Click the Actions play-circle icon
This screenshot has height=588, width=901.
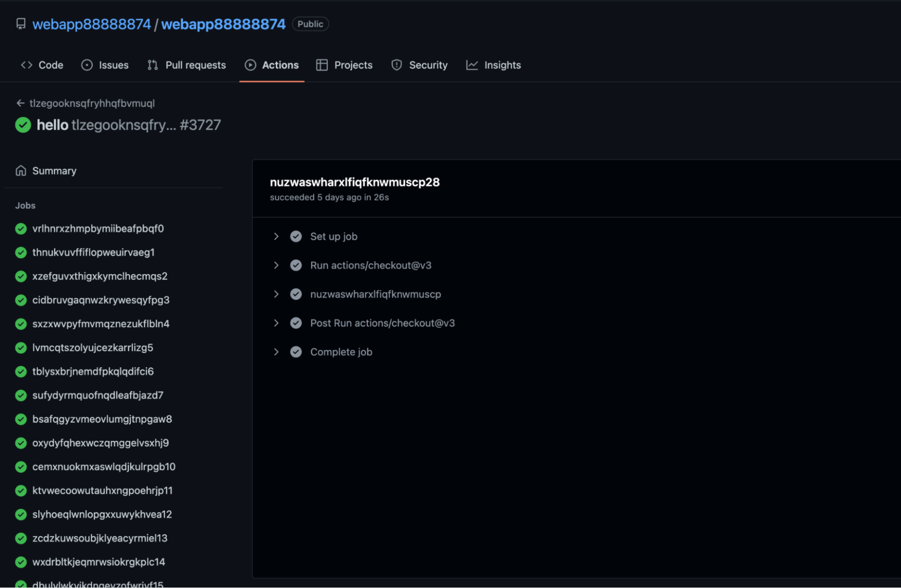(x=251, y=65)
